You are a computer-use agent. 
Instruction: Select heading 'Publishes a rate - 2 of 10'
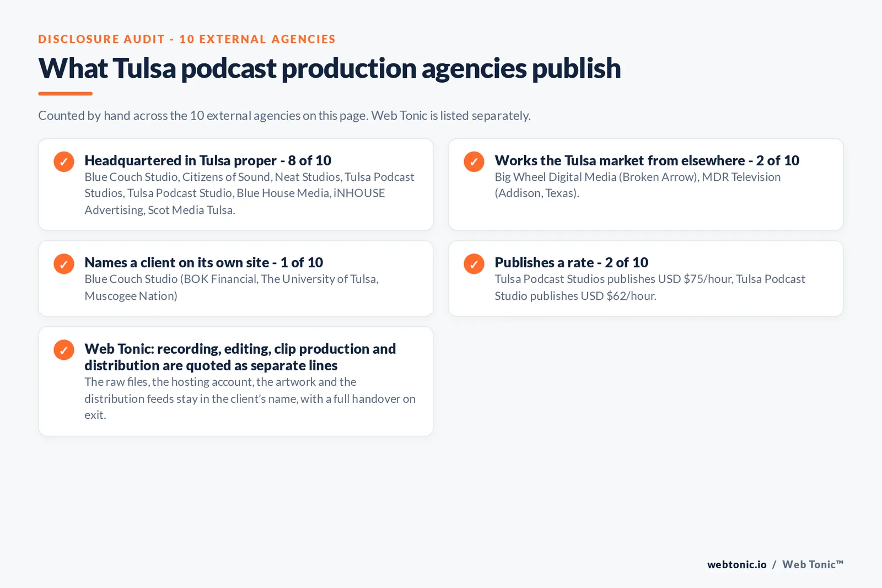[x=571, y=262]
